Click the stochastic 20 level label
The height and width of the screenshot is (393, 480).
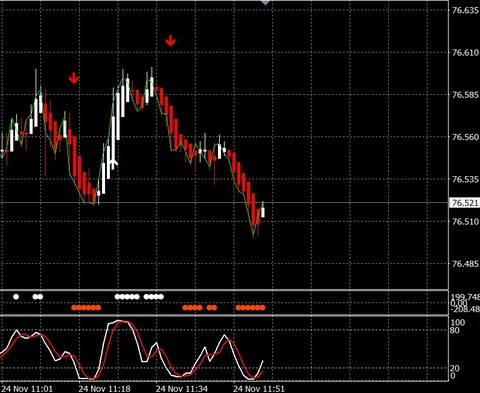coord(455,368)
